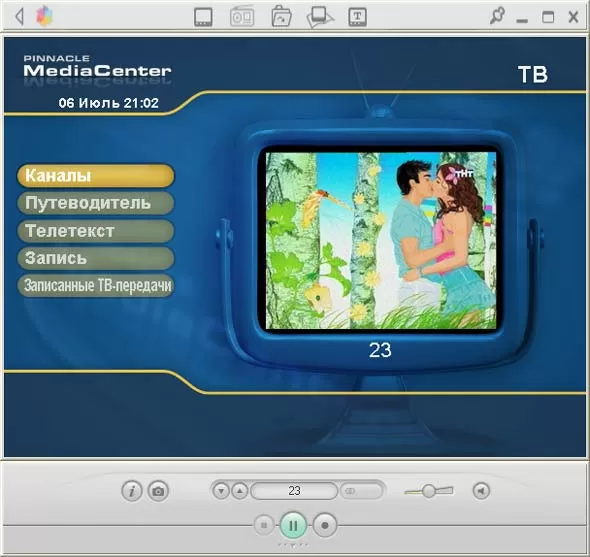Screen dimensions: 590x557
Task: Go back with the left arrow icon
Action: (19, 17)
